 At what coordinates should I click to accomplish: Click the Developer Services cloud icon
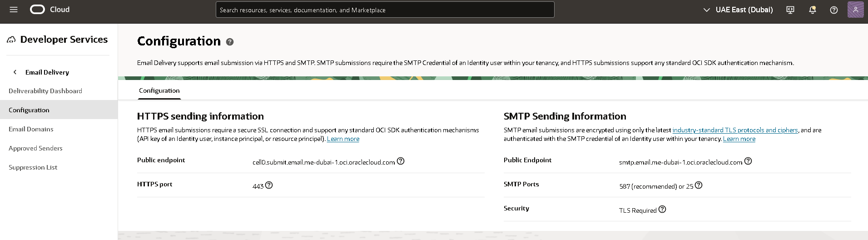pyautogui.click(x=11, y=40)
